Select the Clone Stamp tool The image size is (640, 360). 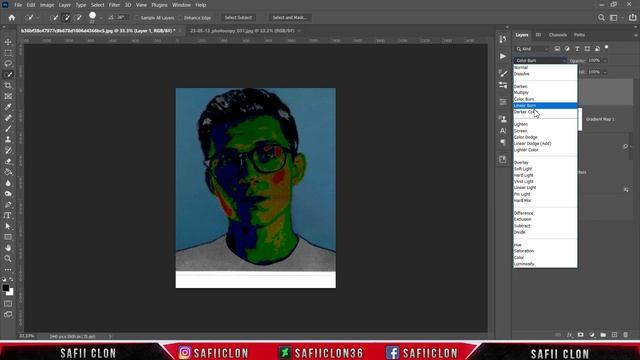coord(8,140)
